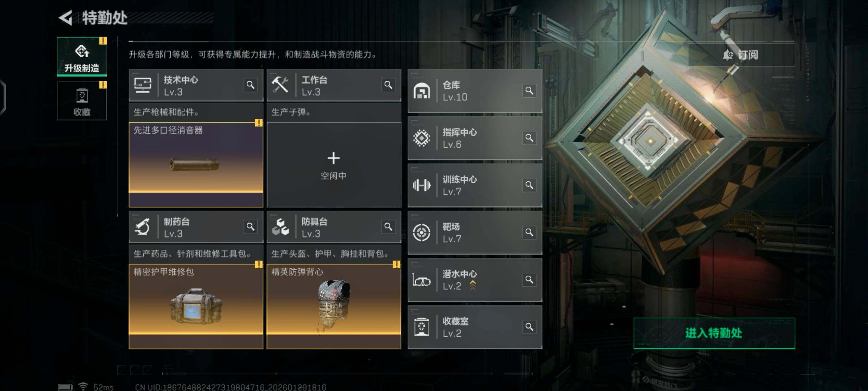
Task: Switch to the 收藏 sidebar tab
Action: [82, 101]
